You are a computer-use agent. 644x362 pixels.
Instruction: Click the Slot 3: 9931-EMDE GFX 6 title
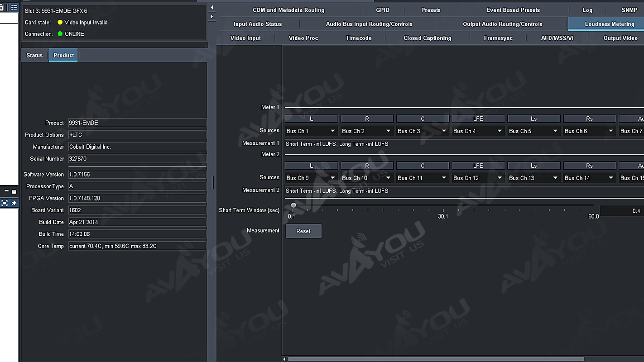click(56, 11)
